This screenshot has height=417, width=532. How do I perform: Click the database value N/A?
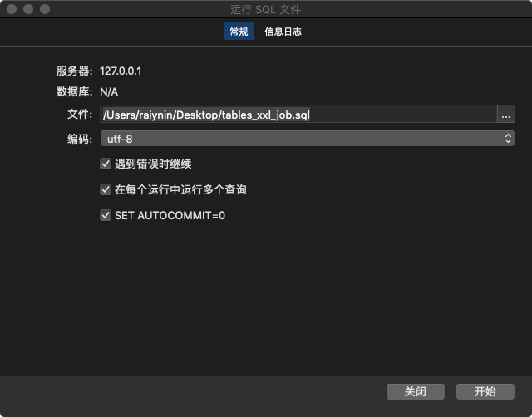tap(109, 92)
